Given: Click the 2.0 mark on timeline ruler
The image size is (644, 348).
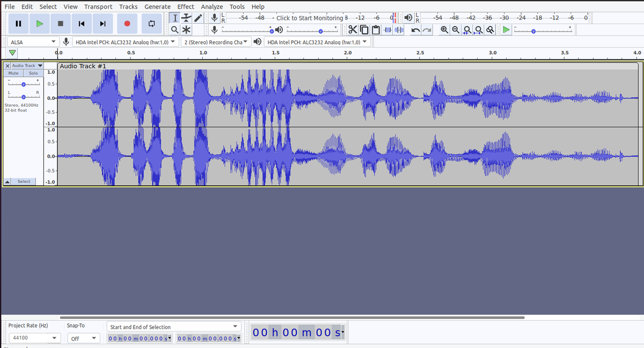Looking at the screenshot, I should click(x=348, y=53).
